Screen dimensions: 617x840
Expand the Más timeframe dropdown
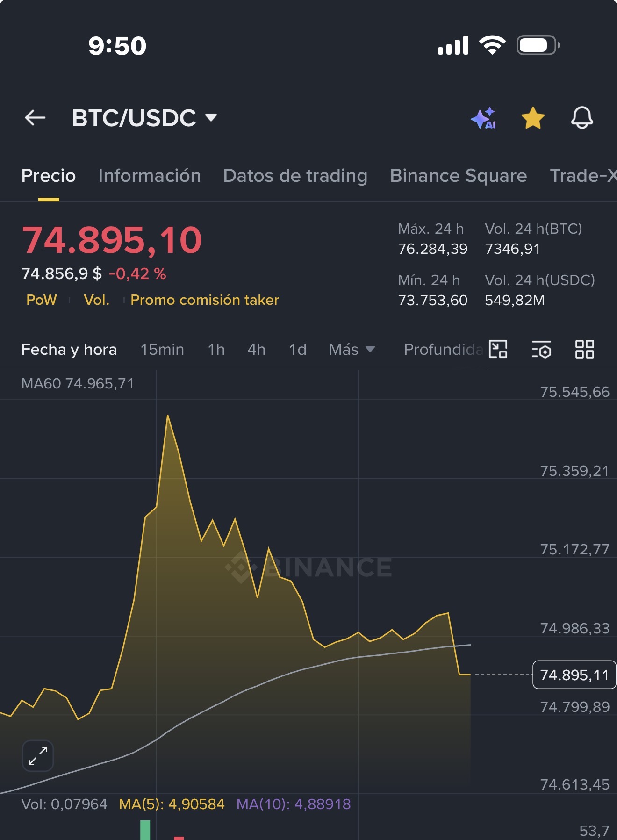point(352,349)
